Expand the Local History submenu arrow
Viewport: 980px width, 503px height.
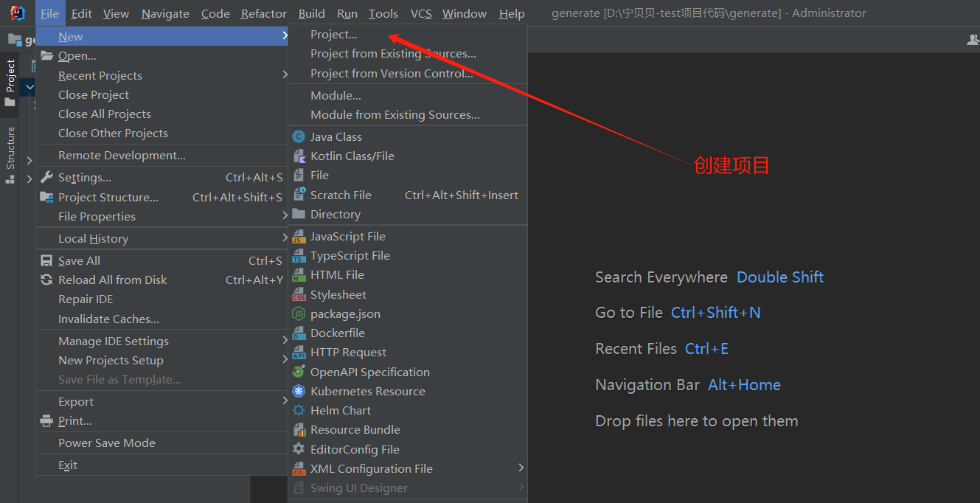tap(285, 238)
